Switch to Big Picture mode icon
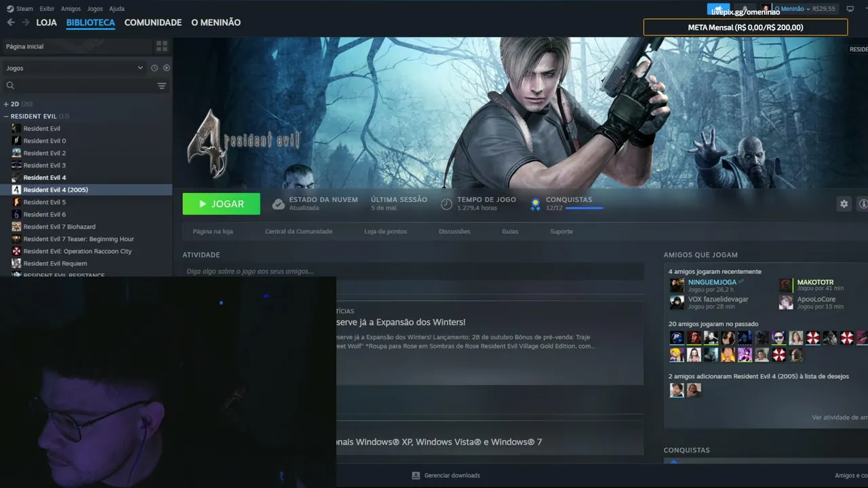 click(x=850, y=9)
